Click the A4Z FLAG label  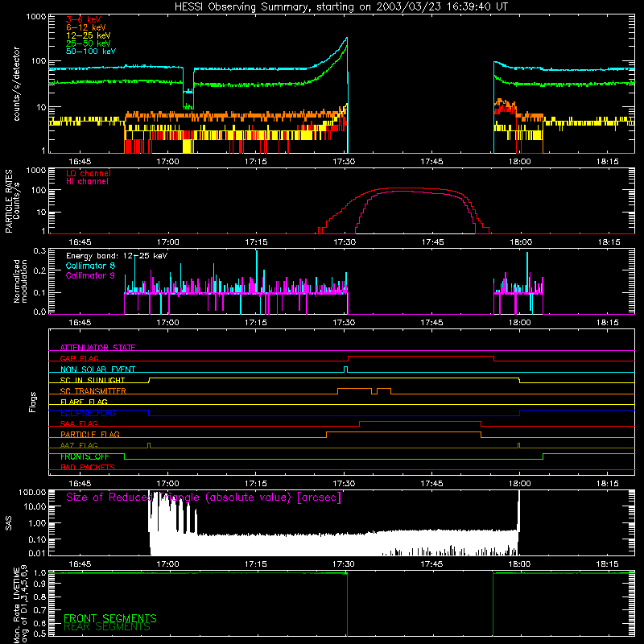pyautogui.click(x=79, y=445)
